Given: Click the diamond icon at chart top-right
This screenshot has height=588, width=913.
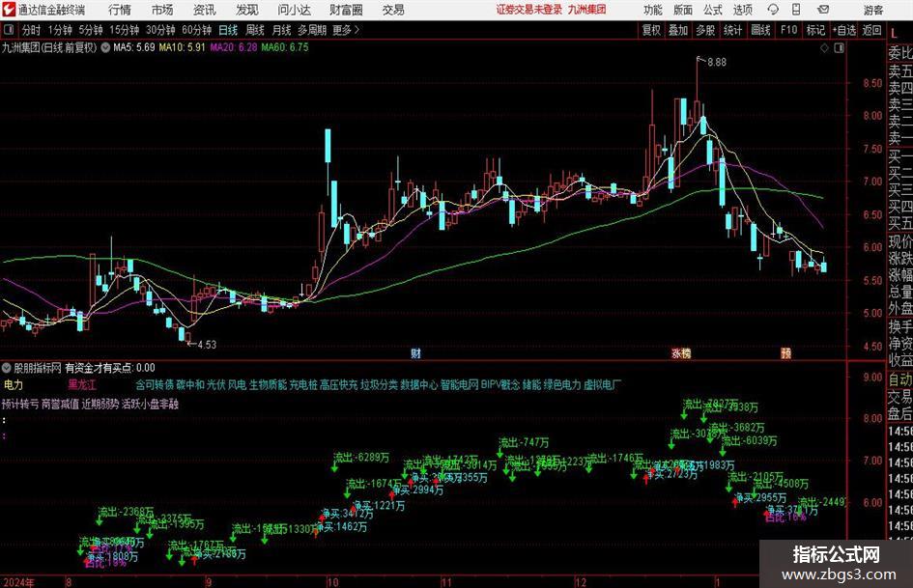Looking at the screenshot, I should [x=824, y=48].
